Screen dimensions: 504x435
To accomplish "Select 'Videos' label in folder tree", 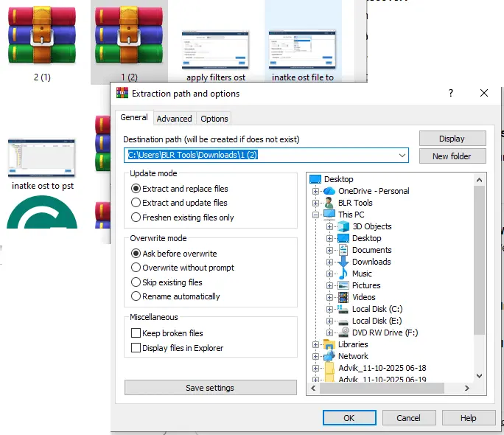I will [364, 297].
